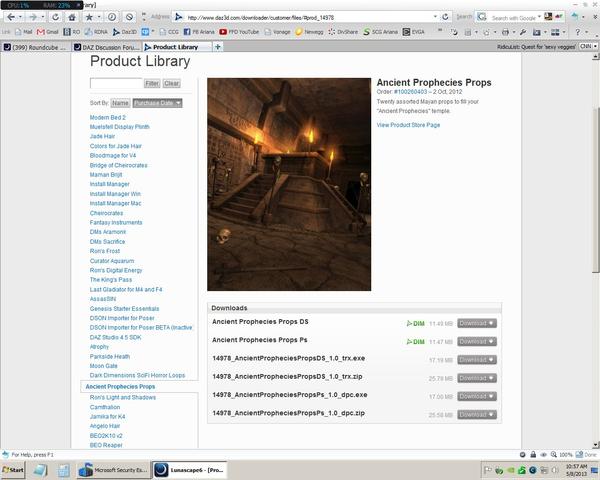
Task: Click the printer icon in toolbar
Action: (505, 32)
